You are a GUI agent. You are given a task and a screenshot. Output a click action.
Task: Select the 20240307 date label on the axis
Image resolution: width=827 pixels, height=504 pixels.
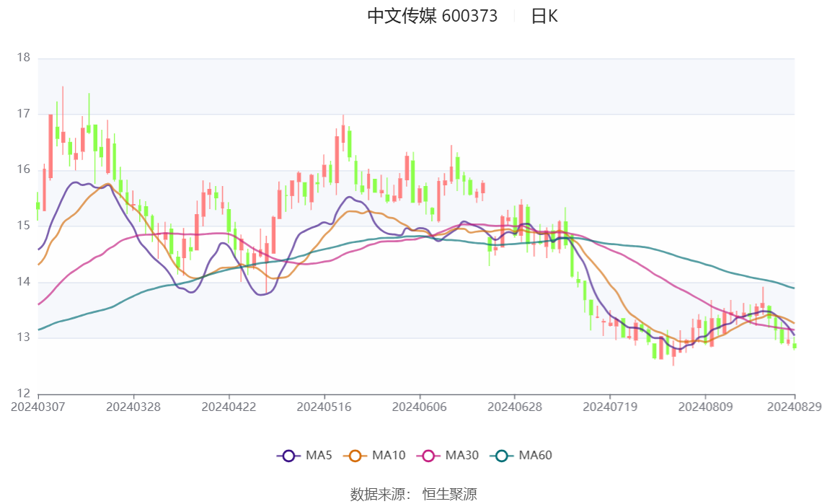pos(38,407)
